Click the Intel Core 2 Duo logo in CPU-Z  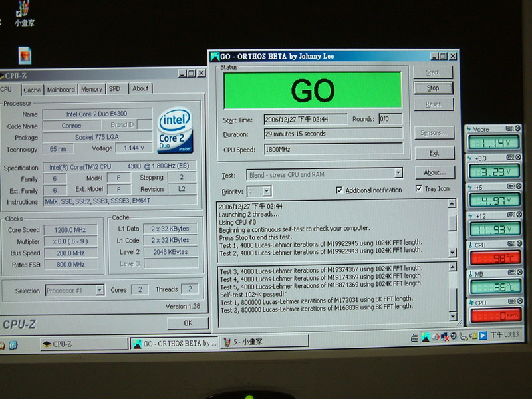[175, 130]
